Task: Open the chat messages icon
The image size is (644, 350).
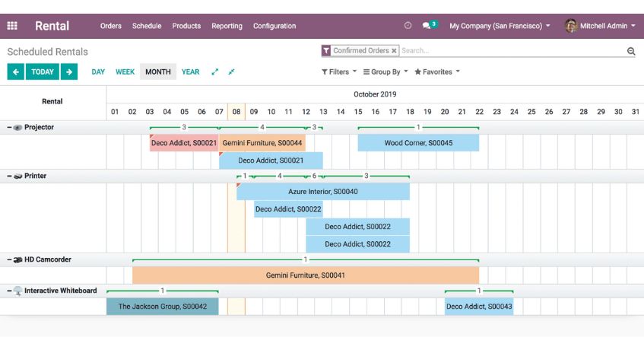Action: 428,26
